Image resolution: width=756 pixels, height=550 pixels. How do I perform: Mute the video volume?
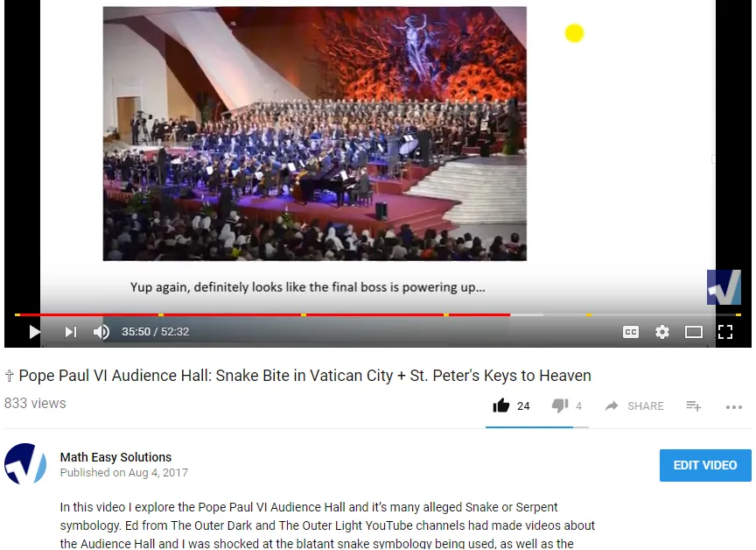click(101, 332)
